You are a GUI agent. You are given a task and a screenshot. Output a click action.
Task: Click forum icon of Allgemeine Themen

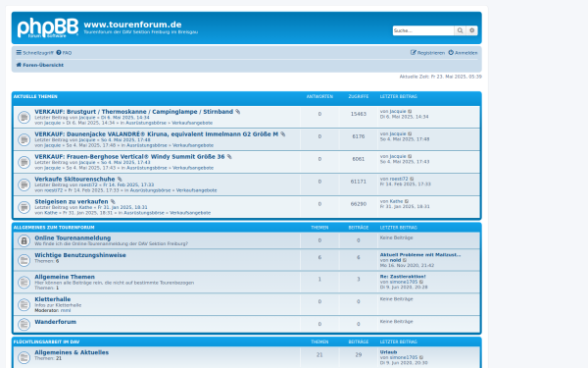tap(24, 282)
